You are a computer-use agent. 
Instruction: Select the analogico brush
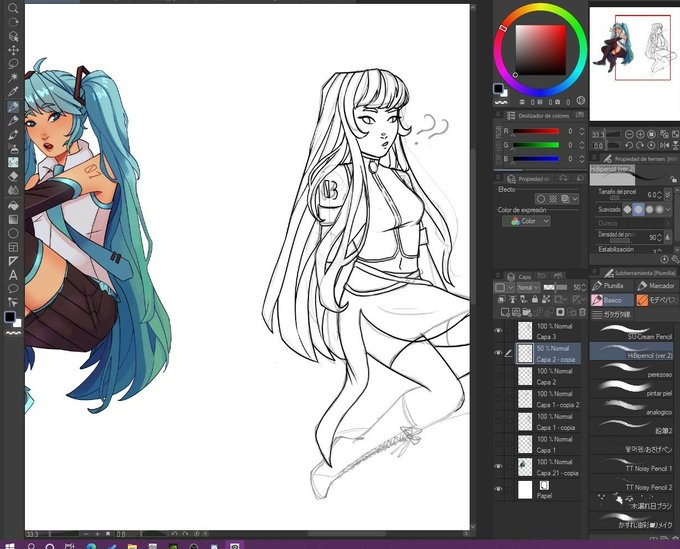tap(632, 408)
